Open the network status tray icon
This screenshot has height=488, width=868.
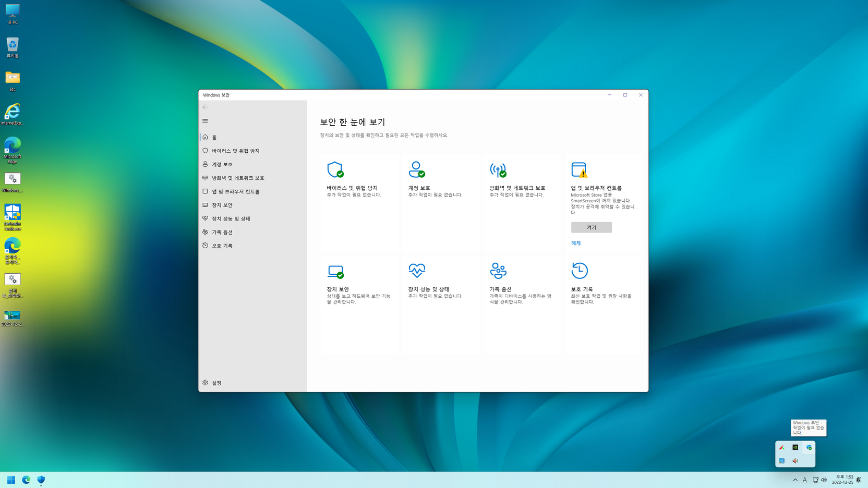(x=815, y=480)
